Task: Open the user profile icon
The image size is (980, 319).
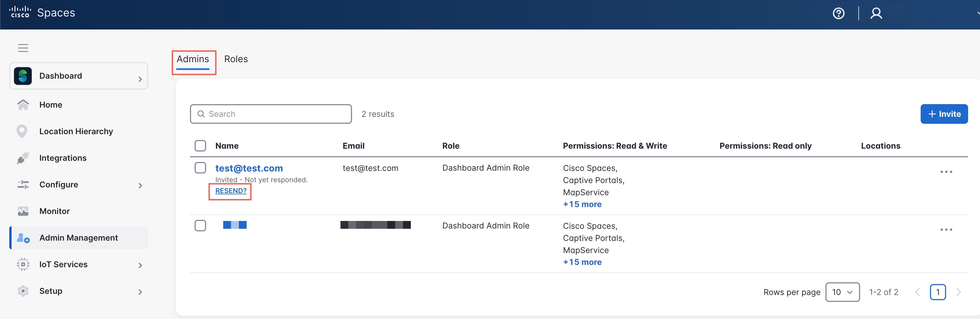Action: 876,14
